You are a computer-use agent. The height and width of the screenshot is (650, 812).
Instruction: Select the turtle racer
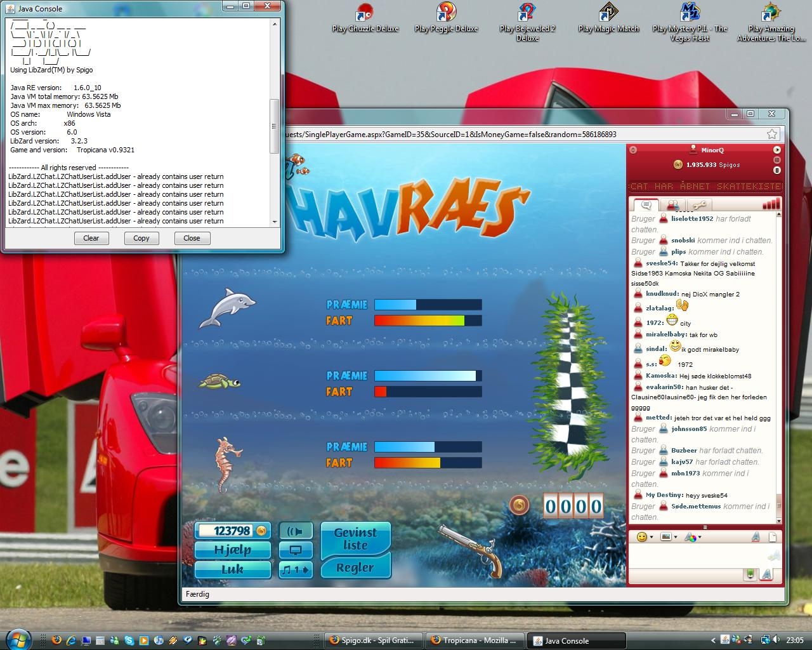(x=219, y=381)
